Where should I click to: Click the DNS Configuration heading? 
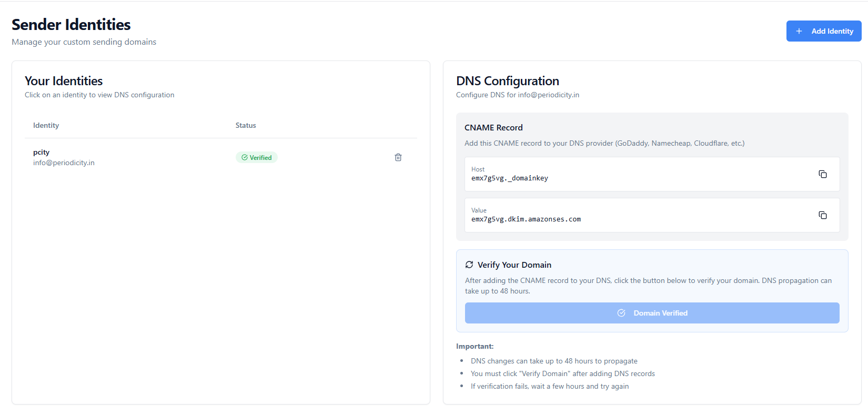pyautogui.click(x=508, y=81)
